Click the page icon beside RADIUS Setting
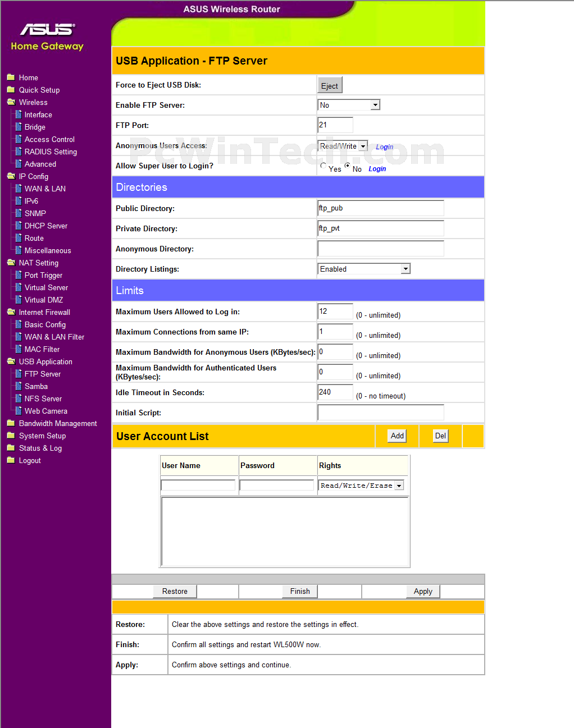 pos(19,152)
